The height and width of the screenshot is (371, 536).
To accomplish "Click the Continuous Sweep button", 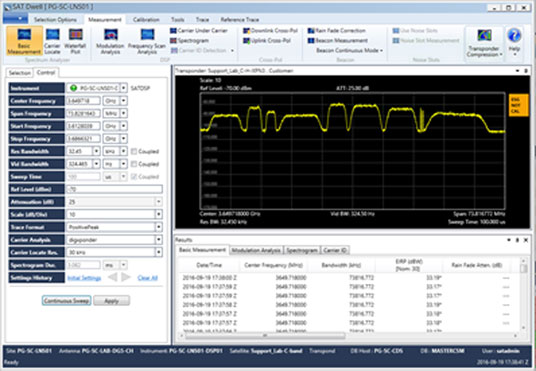I will click(67, 301).
